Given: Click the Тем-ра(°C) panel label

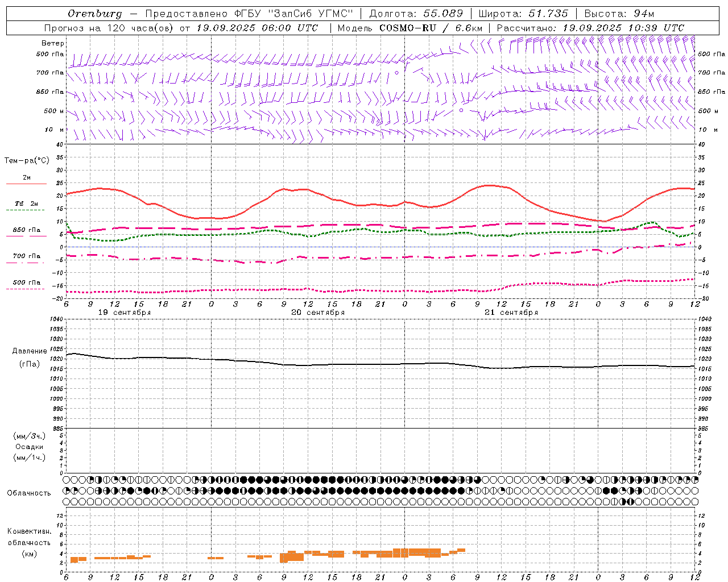Looking at the screenshot, I should (x=27, y=161).
